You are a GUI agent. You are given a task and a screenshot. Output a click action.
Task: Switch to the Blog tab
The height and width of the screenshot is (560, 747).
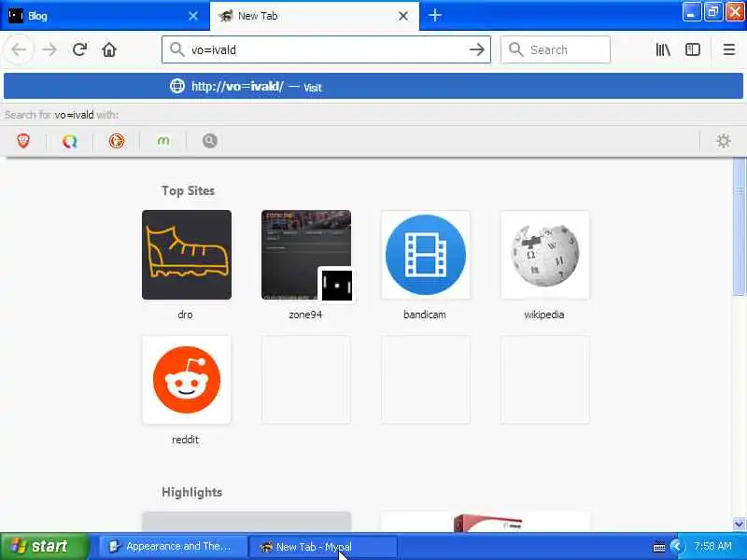[105, 16]
